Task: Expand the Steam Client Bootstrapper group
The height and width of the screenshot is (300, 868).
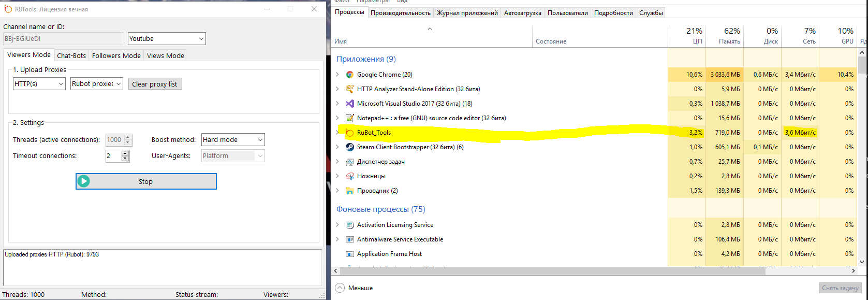Action: pos(338,147)
